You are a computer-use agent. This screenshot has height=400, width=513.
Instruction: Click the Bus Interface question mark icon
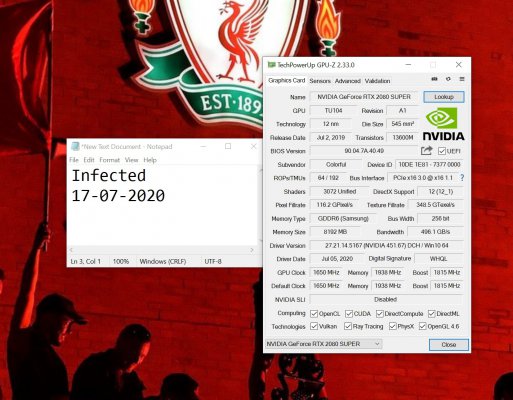[x=462, y=178]
